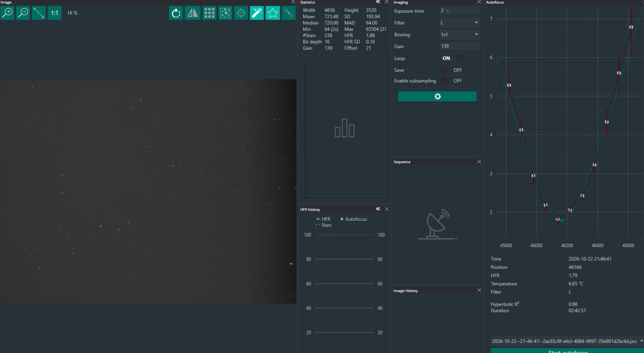644x353 pixels.
Task: Turn on Enable subsampling switch
Action: click(452, 81)
